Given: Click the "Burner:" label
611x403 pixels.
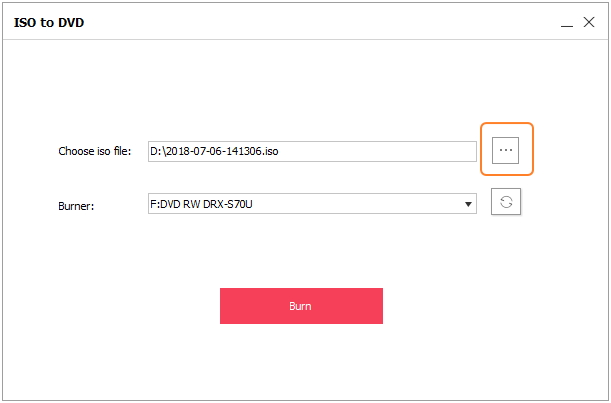Looking at the screenshot, I should click(x=76, y=205).
